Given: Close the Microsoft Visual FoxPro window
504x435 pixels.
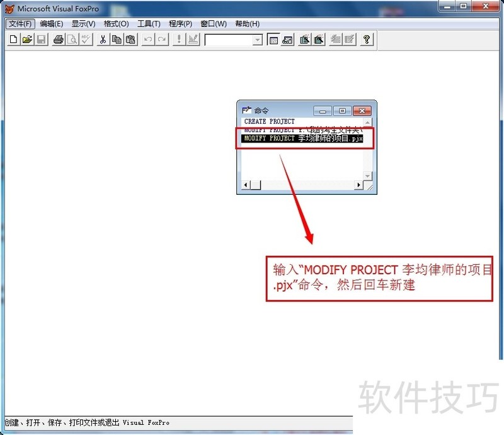Looking at the screenshot, I should pos(485,6).
